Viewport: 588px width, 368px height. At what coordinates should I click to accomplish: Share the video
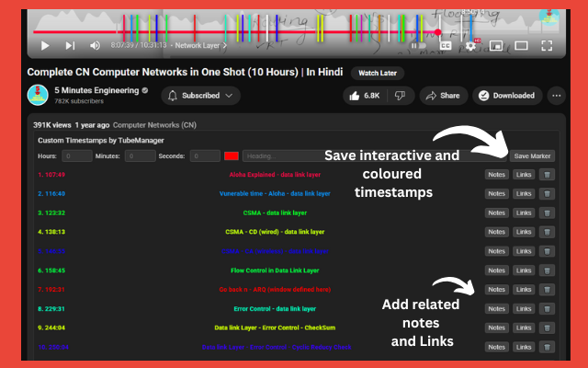point(443,96)
